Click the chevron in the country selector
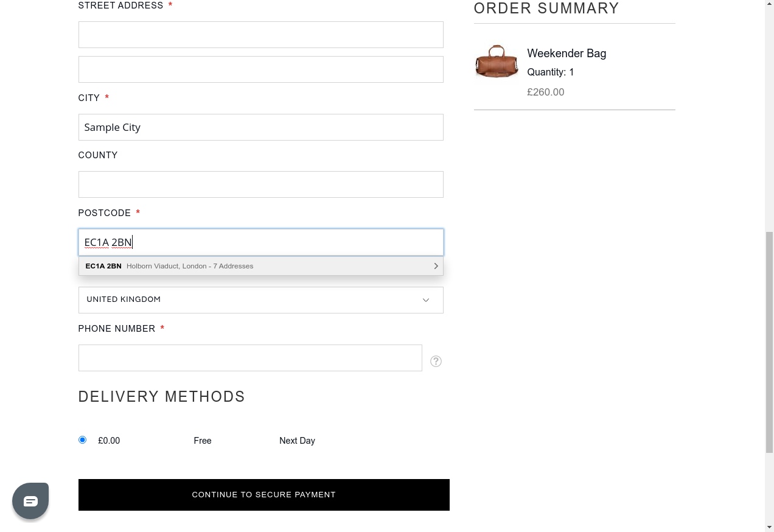774x532 pixels. click(426, 300)
